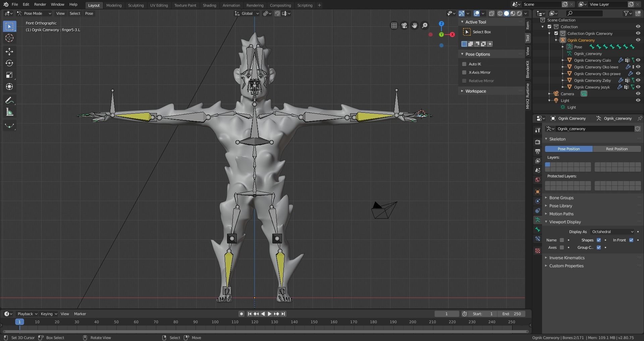Select the Cursor tool in toolbar
Viewport: 644px width, 341px height.
click(x=9, y=38)
